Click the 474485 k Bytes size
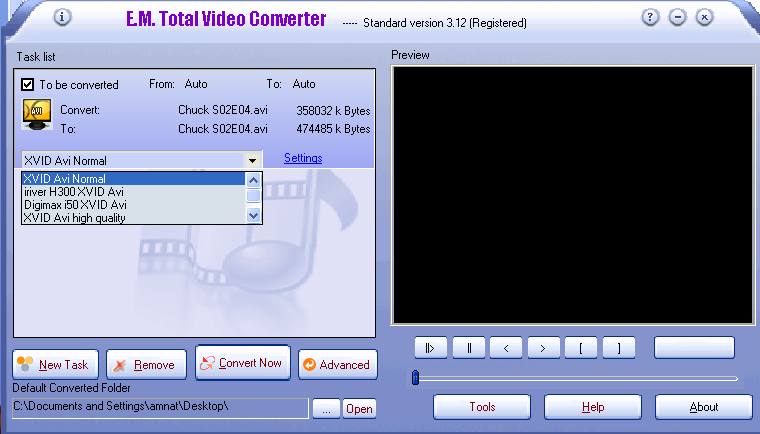Screen dimensions: 760x434 (333, 129)
